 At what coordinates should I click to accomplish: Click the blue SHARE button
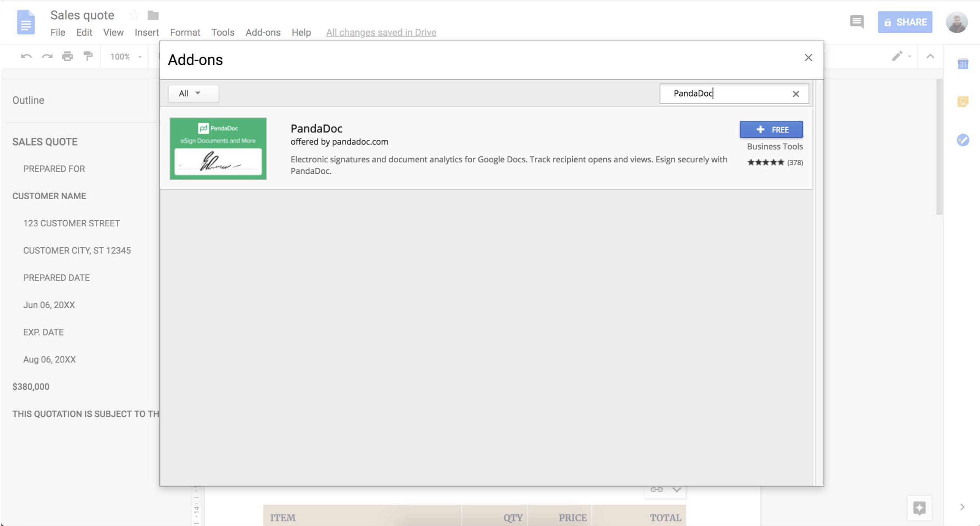coord(905,22)
